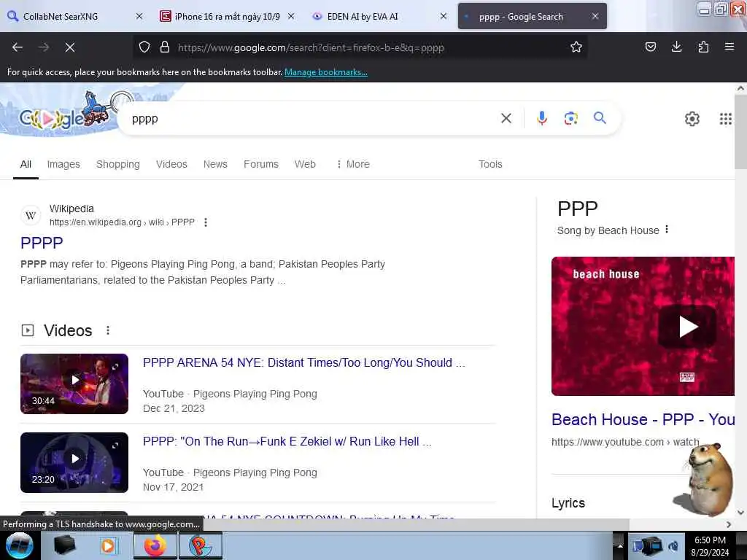The width and height of the screenshot is (747, 560).
Task: Open the extensions puzzle icon
Action: coord(703,47)
